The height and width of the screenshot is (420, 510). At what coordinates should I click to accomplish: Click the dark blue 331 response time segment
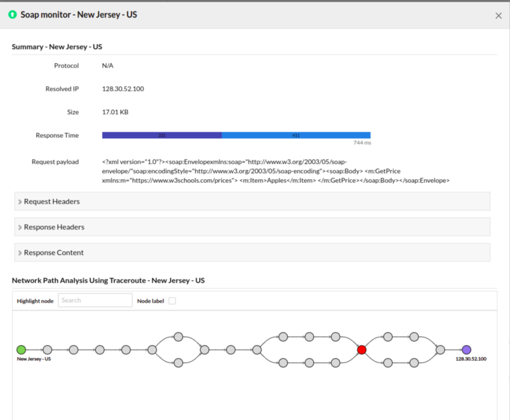click(162, 135)
